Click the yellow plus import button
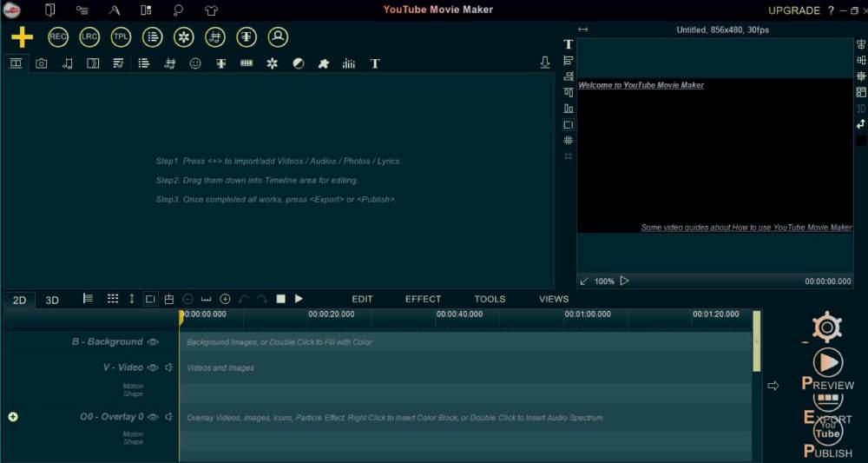Viewport: 868px width, 463px height. pos(23,37)
